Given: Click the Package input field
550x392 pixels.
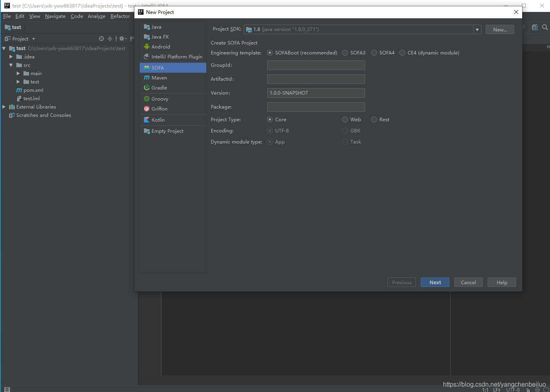Looking at the screenshot, I should (316, 107).
